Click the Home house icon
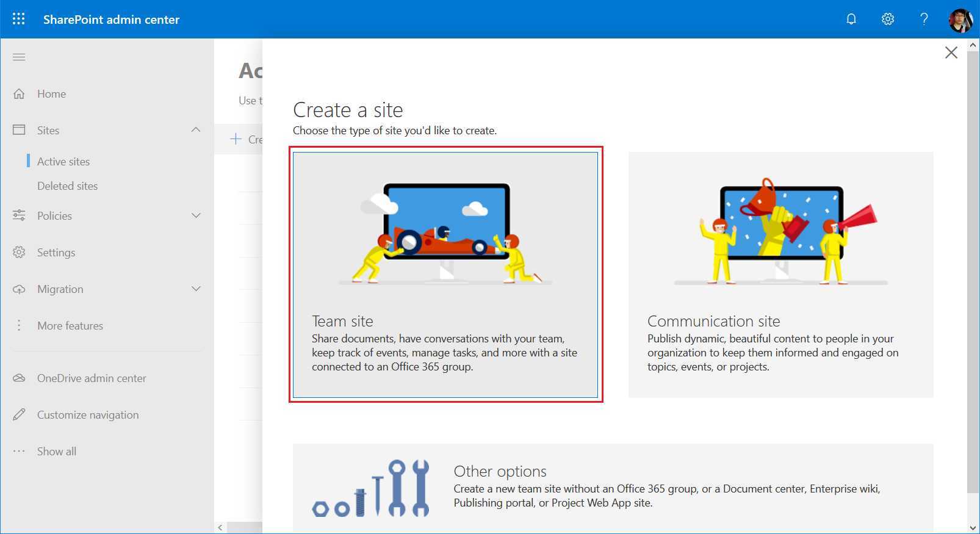Screen dimensions: 980x534 tap(19, 94)
